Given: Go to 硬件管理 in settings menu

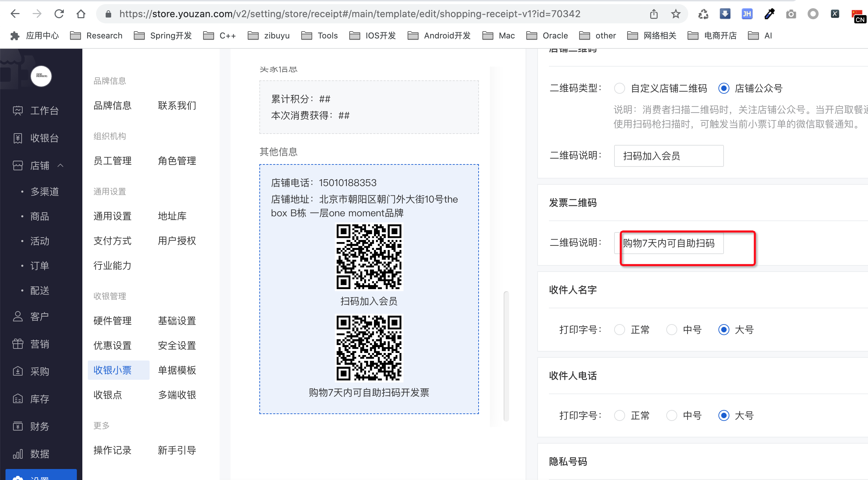Looking at the screenshot, I should pos(112,321).
